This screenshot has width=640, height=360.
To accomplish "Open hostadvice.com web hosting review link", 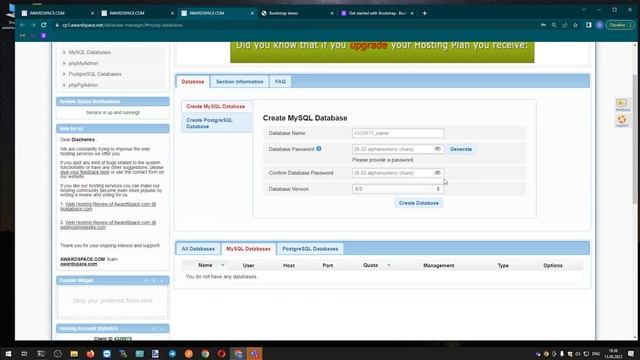I will point(108,206).
